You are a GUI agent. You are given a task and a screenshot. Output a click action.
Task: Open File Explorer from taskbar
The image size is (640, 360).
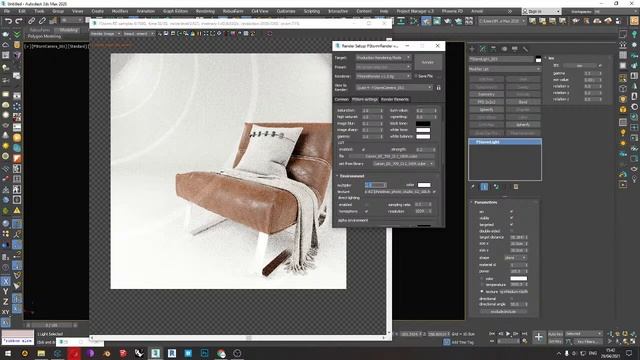(x=41, y=353)
